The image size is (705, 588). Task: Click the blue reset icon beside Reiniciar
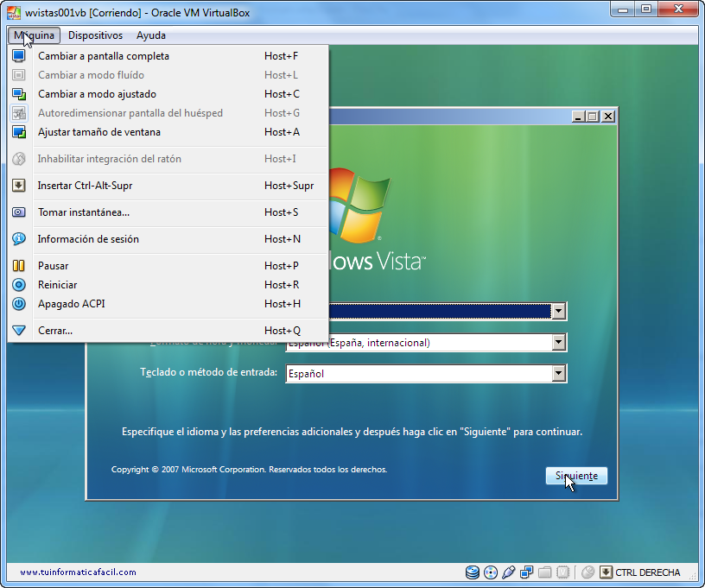[18, 285]
